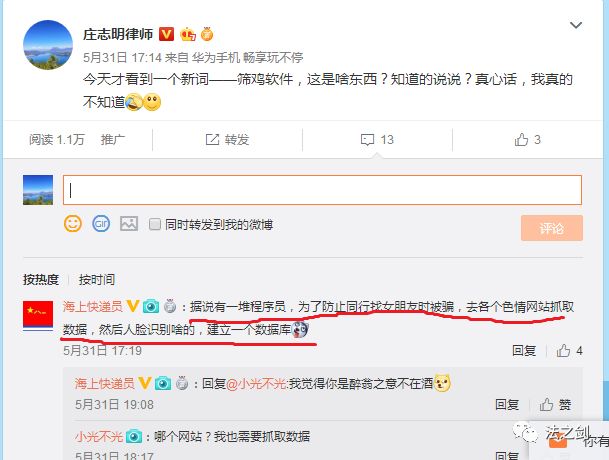Click the orange V verified badge beside 庄志明律师
The height and width of the screenshot is (460, 609).
166,34
